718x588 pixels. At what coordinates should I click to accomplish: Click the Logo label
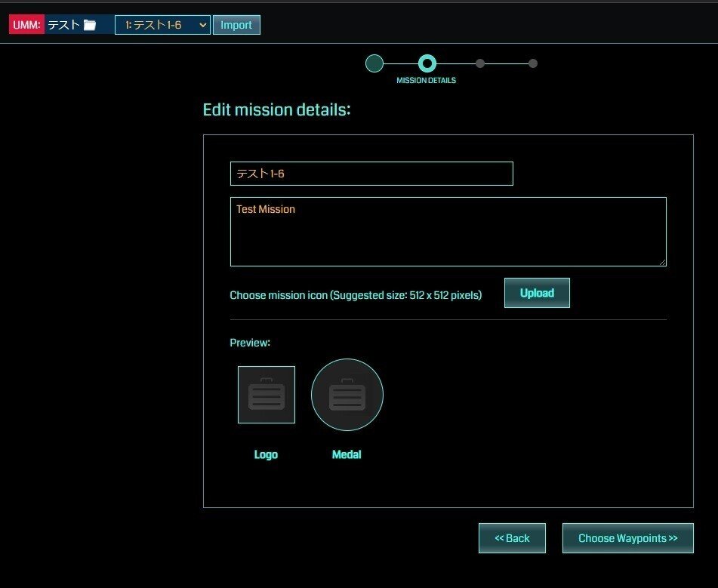tap(266, 454)
